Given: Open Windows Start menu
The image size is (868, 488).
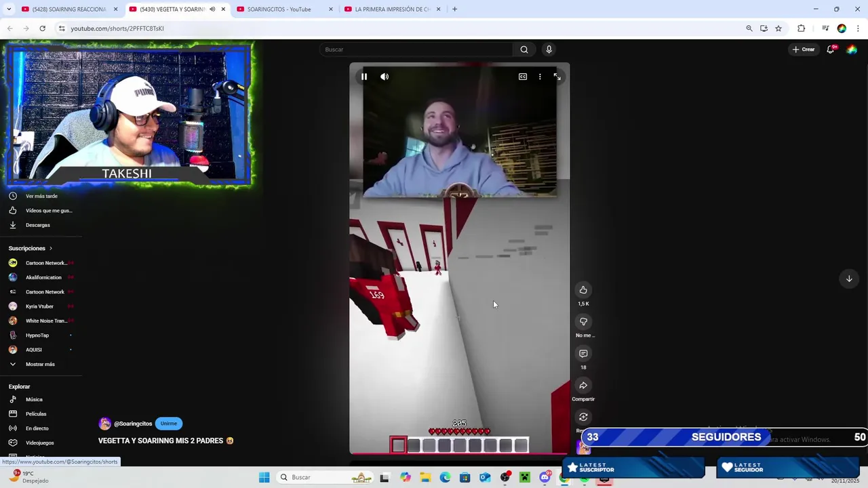Looking at the screenshot, I should point(264,477).
